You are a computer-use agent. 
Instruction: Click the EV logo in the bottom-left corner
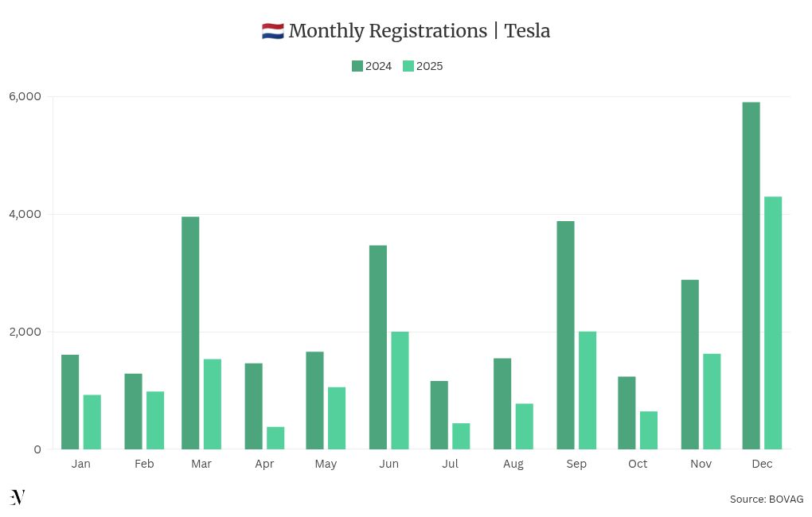point(18,497)
